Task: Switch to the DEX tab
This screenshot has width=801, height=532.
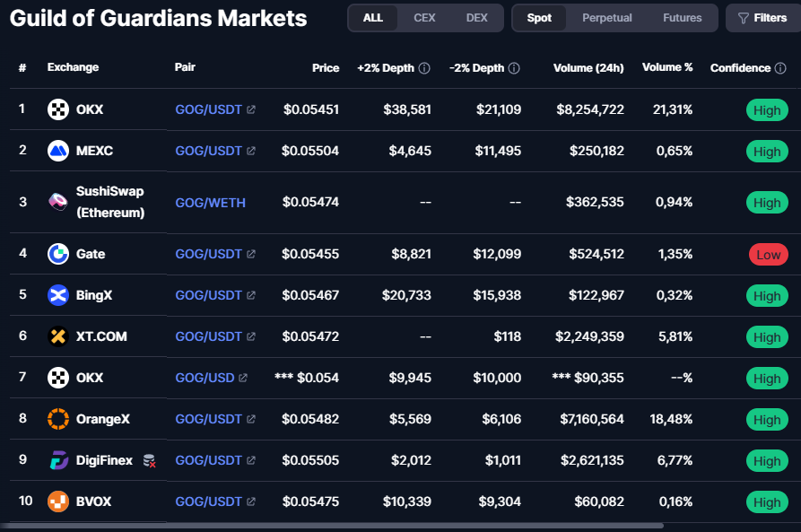Action: coord(476,18)
